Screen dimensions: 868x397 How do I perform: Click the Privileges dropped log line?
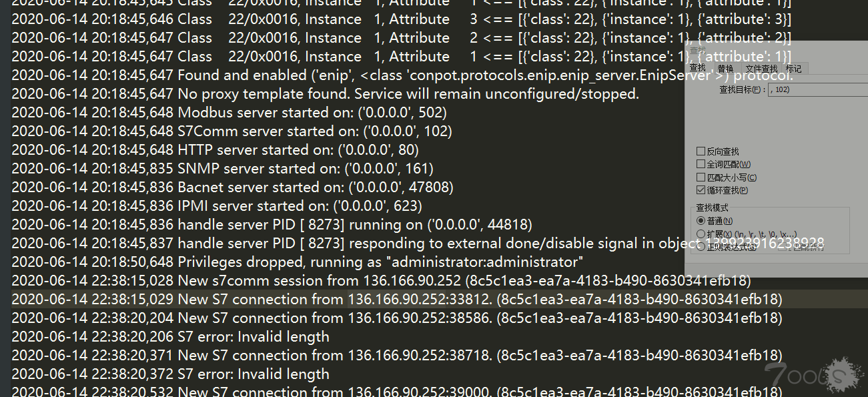click(298, 262)
